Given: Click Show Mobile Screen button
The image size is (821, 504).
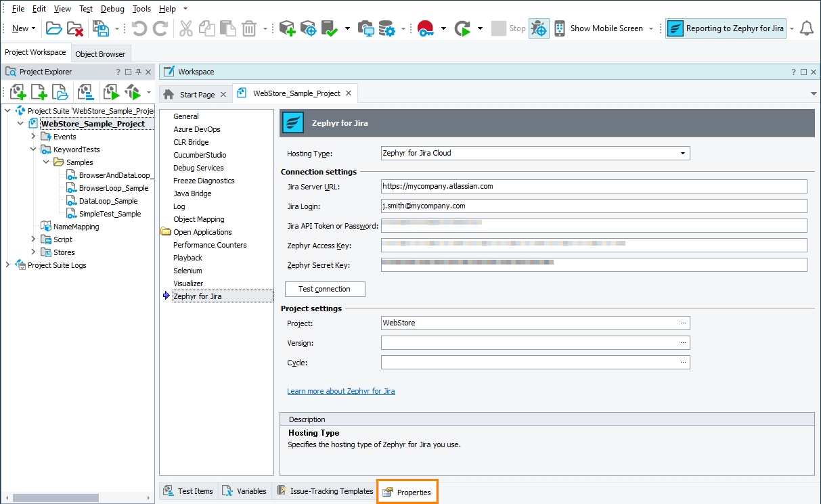Looking at the screenshot, I should coord(606,28).
